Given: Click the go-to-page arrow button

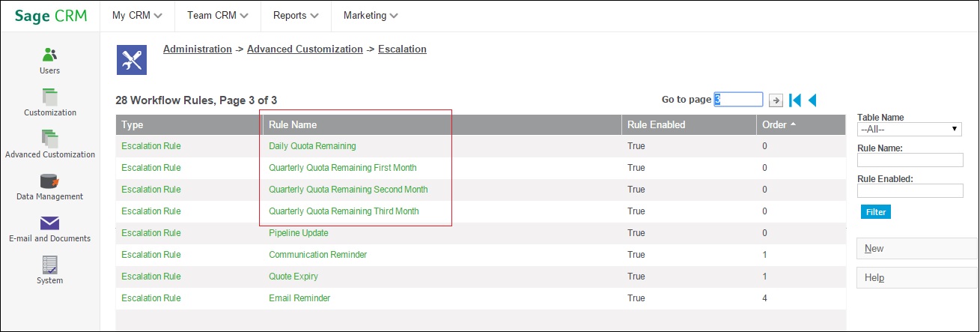Looking at the screenshot, I should tap(776, 100).
